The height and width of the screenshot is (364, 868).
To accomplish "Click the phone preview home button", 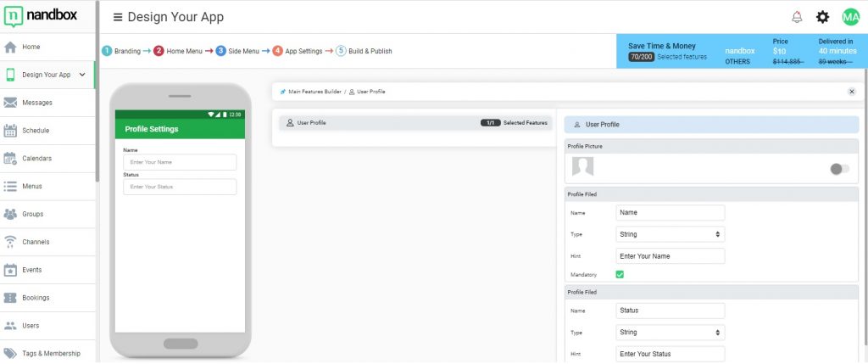I will pos(181,344).
